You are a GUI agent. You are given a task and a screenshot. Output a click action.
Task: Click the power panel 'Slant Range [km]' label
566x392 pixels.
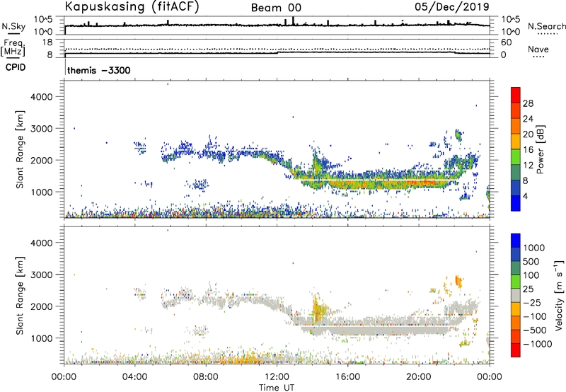click(x=20, y=149)
